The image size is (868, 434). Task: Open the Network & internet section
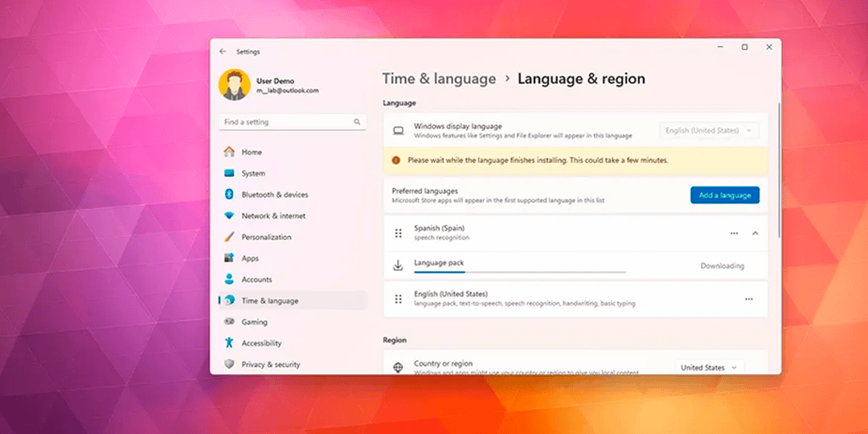click(273, 216)
